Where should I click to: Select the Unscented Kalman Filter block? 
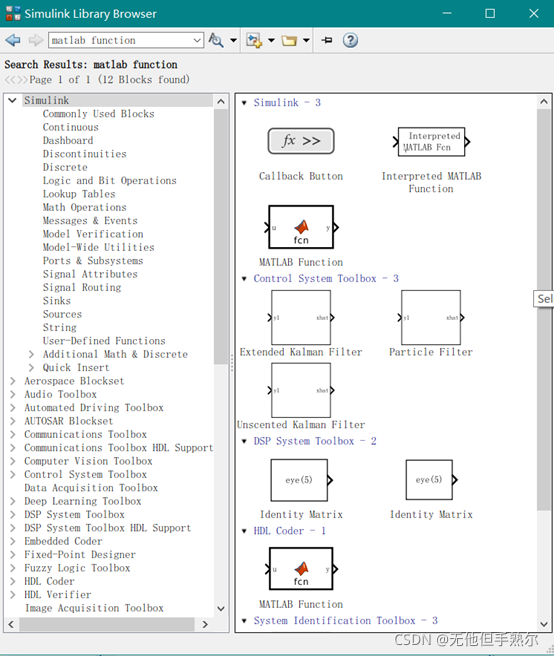click(301, 390)
